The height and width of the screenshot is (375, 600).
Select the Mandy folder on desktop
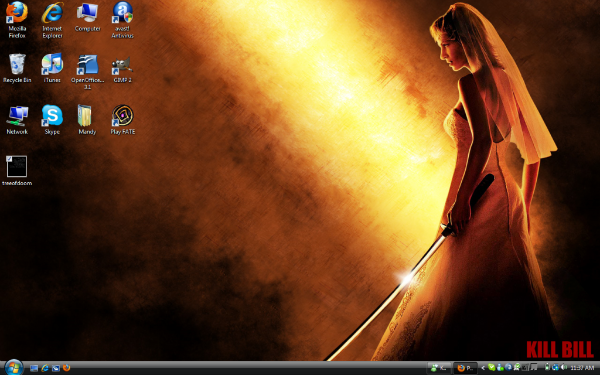(87, 120)
